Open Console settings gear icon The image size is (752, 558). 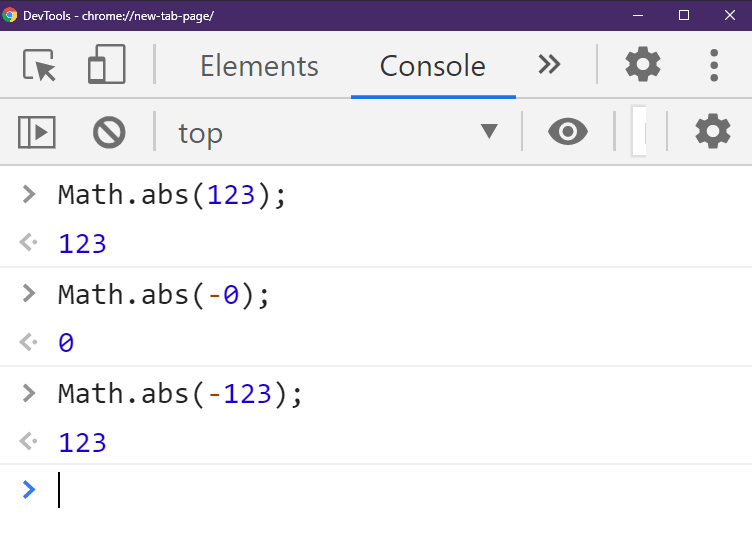(x=713, y=131)
